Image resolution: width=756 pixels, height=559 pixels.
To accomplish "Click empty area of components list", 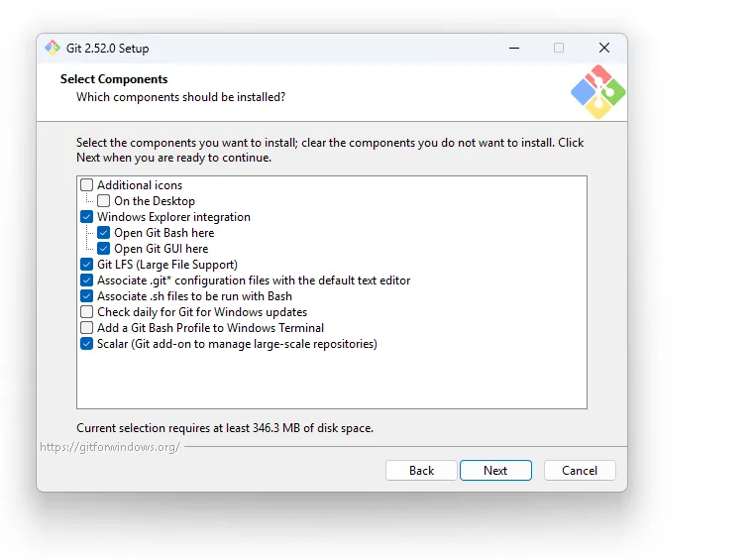I will [x=331, y=382].
